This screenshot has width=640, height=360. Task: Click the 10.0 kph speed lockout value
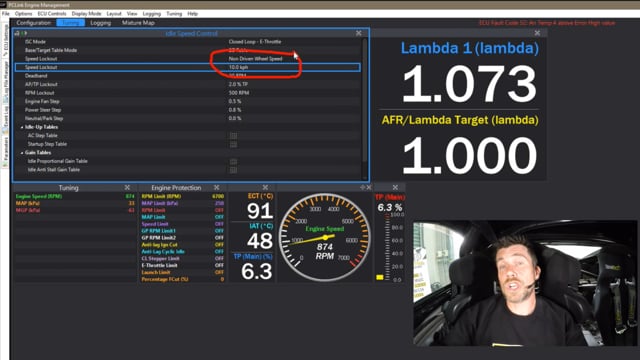coord(238,67)
